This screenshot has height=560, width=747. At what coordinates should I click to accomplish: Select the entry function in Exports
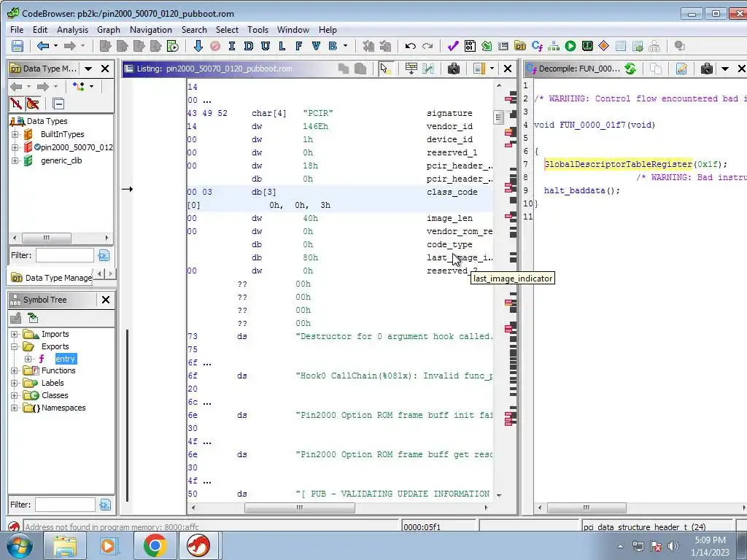tap(65, 359)
